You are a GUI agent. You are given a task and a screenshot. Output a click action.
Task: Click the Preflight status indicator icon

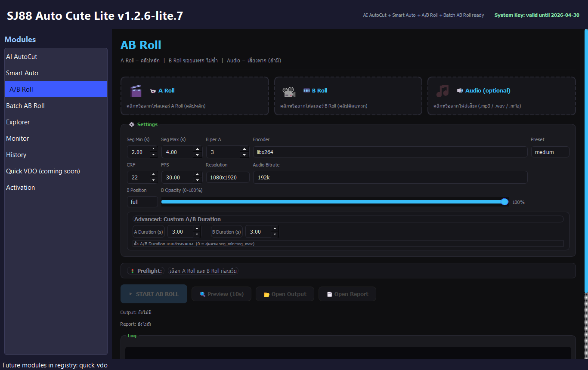click(132, 271)
